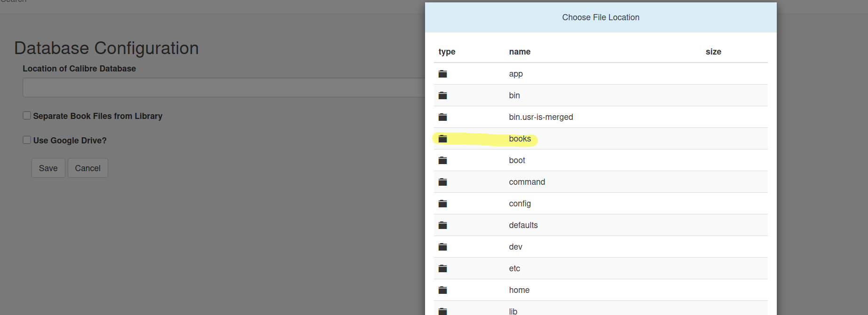Focus the Location of Calibre Database field
The height and width of the screenshot is (315, 868).
point(224,87)
